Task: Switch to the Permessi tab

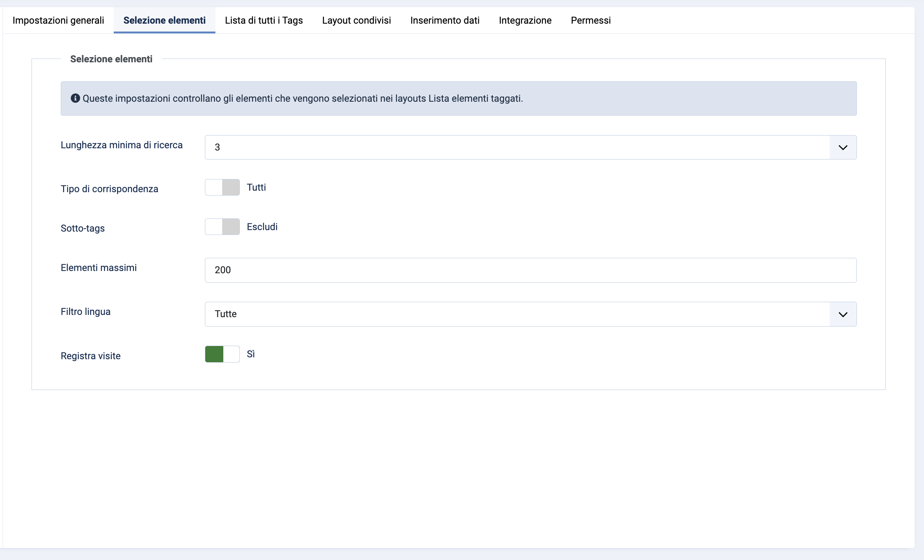Action: (591, 20)
